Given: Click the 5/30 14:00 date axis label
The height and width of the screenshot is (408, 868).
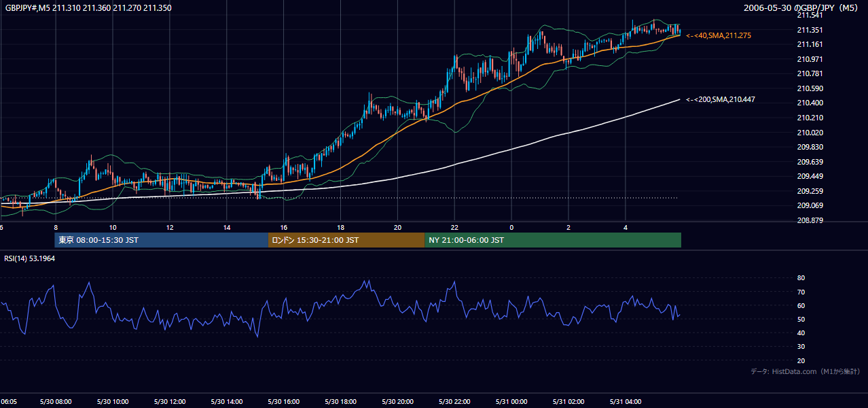Looking at the screenshot, I should [x=226, y=402].
